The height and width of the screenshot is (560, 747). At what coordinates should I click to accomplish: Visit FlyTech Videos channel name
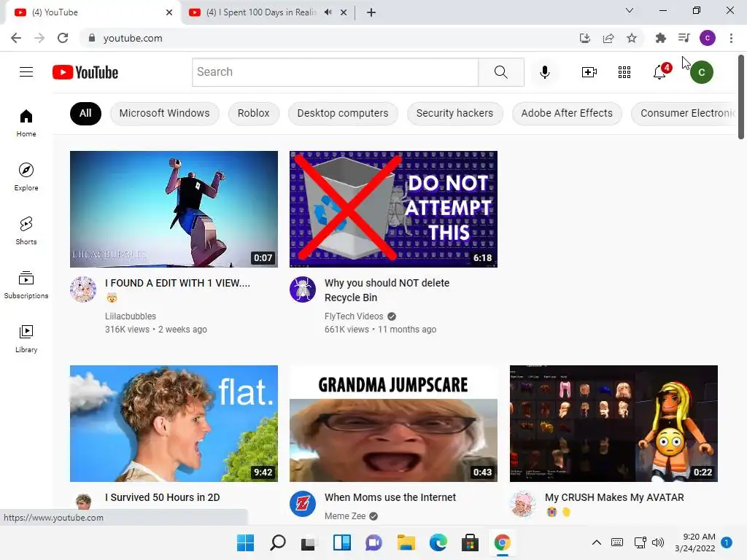pyautogui.click(x=354, y=316)
